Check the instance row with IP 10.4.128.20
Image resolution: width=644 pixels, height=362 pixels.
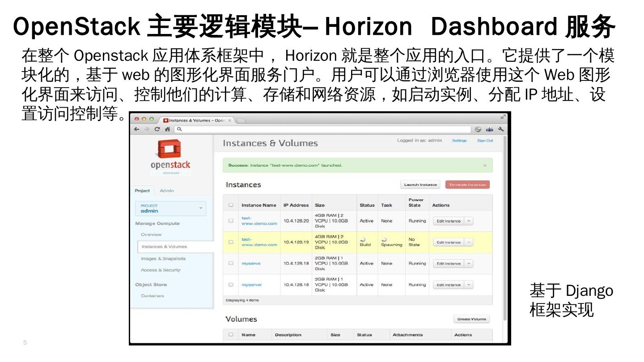click(x=231, y=221)
